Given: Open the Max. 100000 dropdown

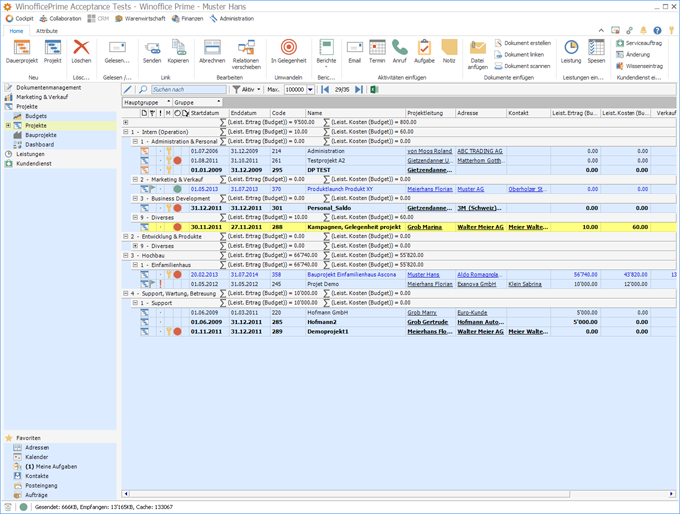Looking at the screenshot, I should tap(311, 90).
